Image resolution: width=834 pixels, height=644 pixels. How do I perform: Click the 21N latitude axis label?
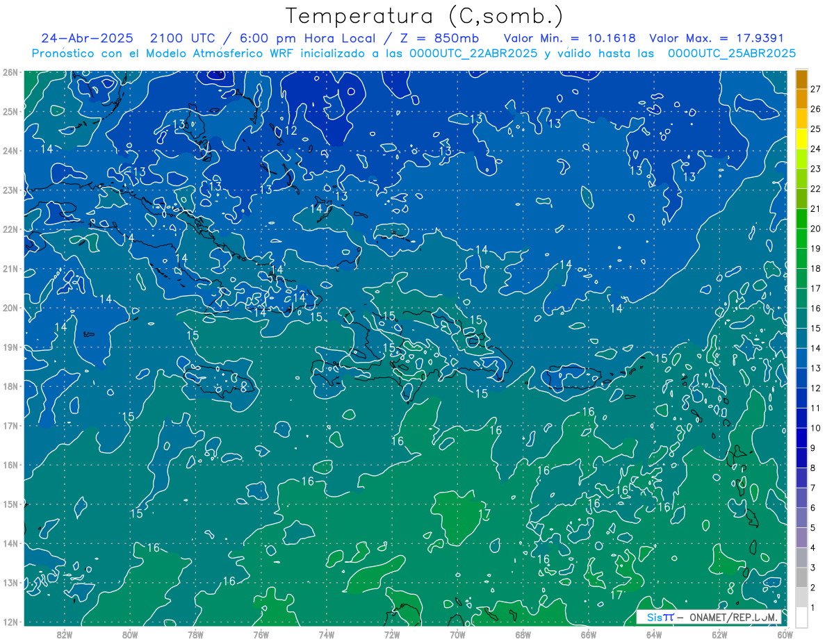(x=10, y=269)
